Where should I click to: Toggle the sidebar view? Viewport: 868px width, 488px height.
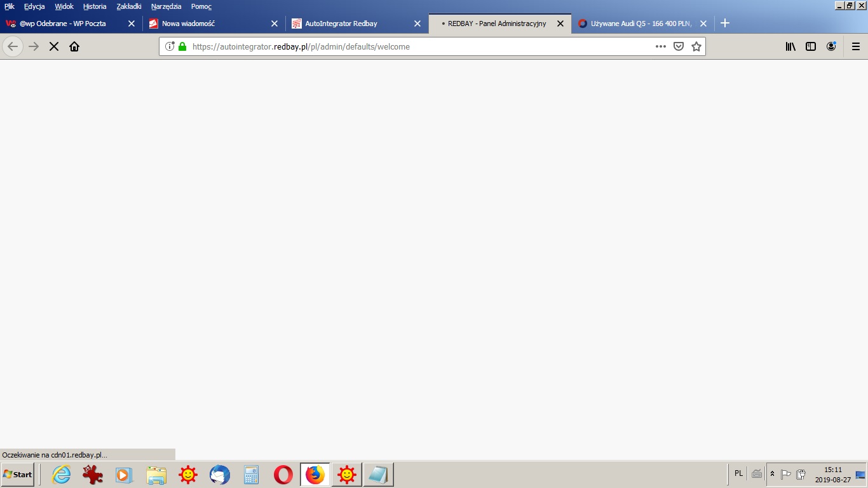(x=811, y=46)
